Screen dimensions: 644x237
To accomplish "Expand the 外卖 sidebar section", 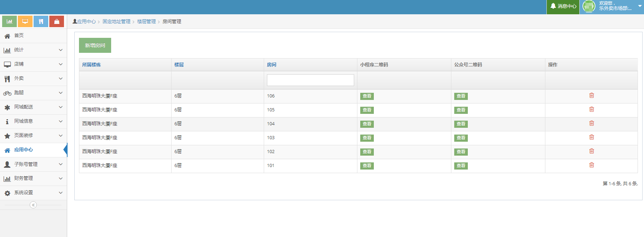I will pyautogui.click(x=33, y=79).
